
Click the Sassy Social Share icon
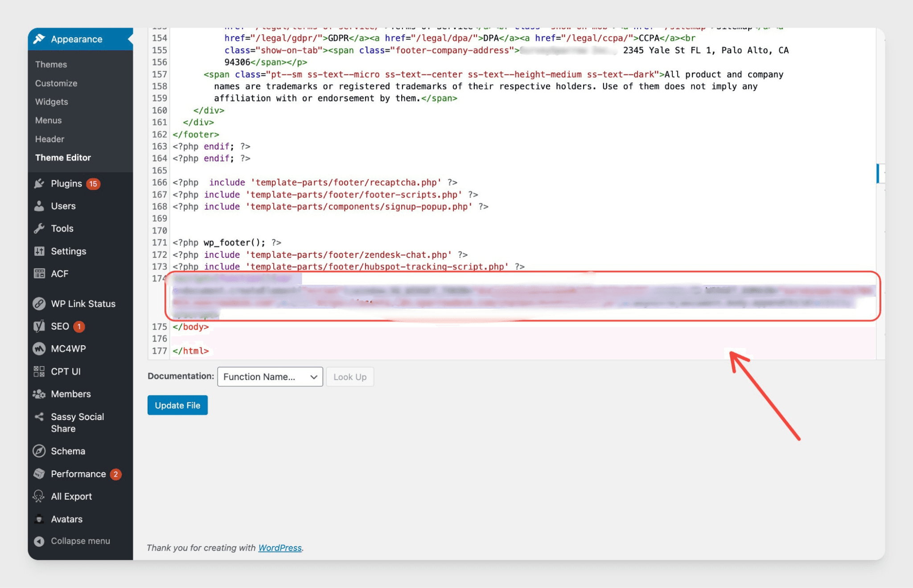[39, 416]
